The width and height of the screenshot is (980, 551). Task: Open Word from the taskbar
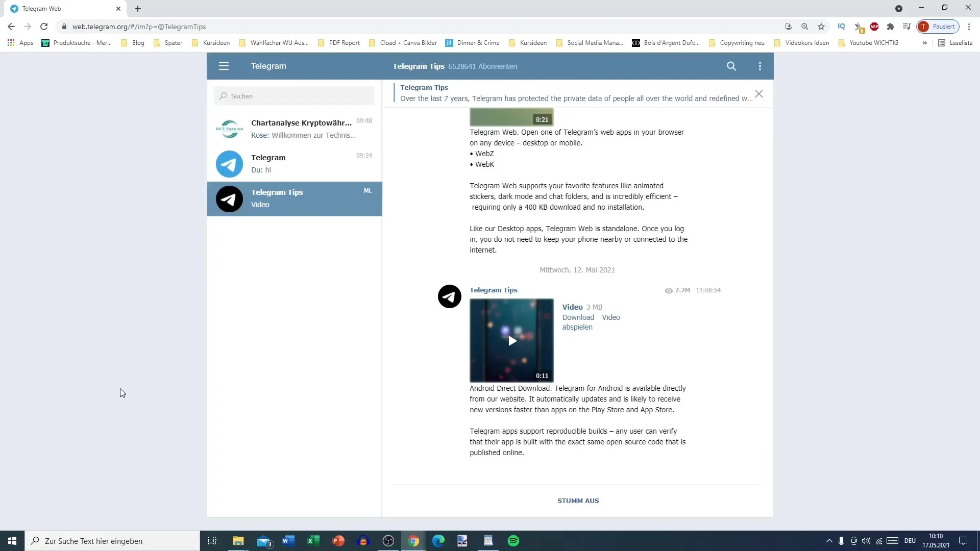coord(288,541)
